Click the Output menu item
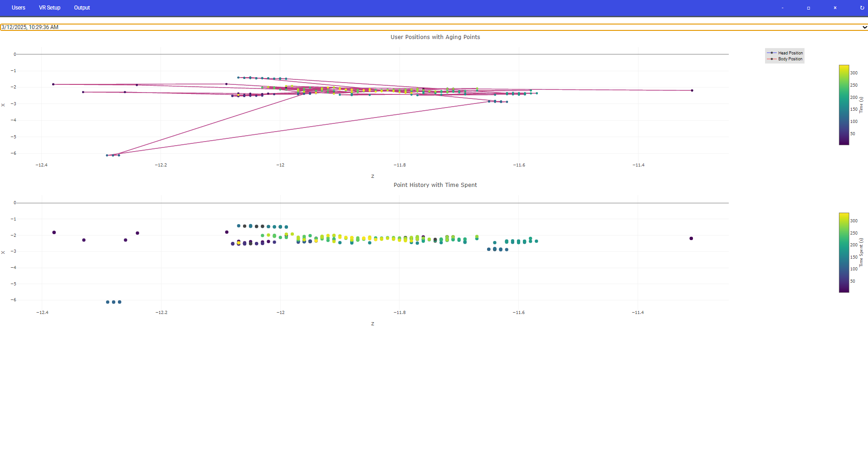The height and width of the screenshot is (461, 868). point(82,8)
